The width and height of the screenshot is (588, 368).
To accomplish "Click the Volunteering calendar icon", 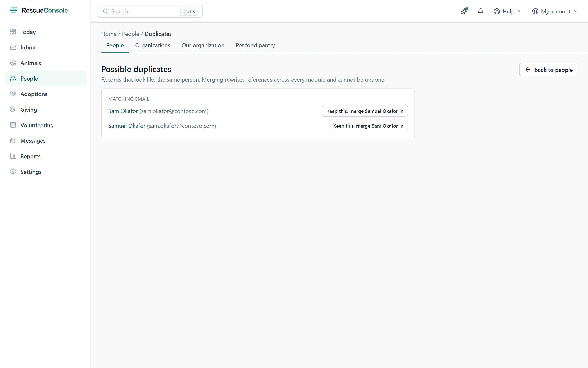I will [x=13, y=125].
